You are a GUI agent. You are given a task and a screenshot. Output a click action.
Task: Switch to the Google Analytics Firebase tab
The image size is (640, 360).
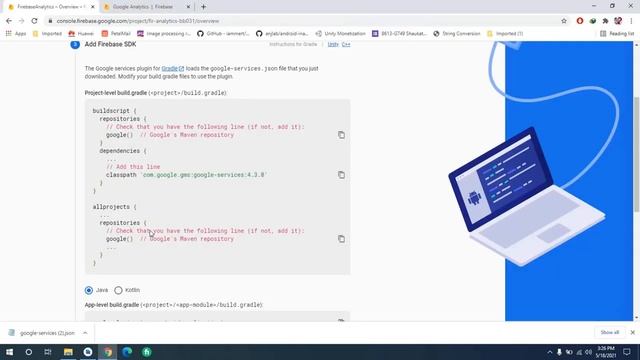[x=143, y=7]
